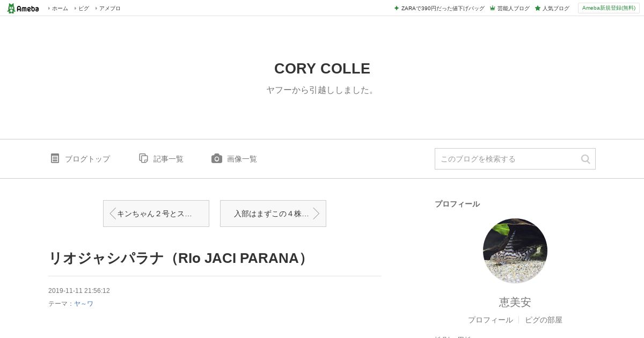Click the 人気ブログ star icon
The height and width of the screenshot is (338, 644).
coord(537,8)
